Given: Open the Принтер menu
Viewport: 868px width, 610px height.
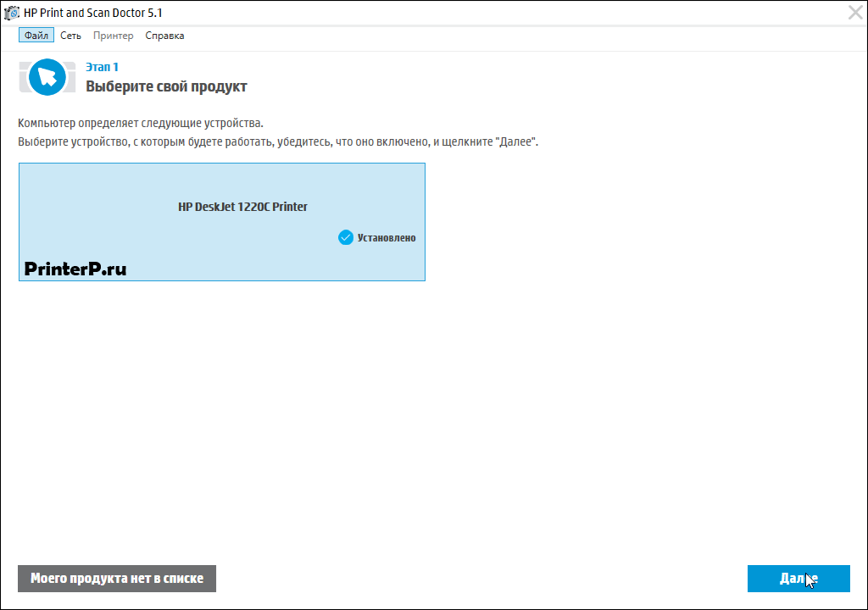Looking at the screenshot, I should pos(113,36).
